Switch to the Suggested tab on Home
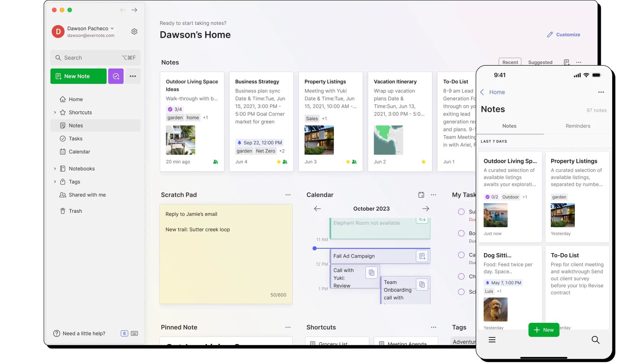Image resolution: width=642 pixels, height=364 pixels. click(540, 62)
